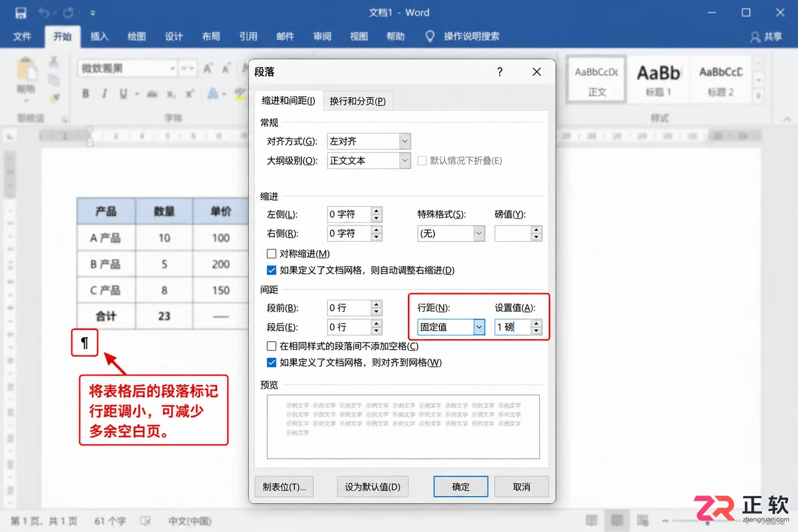This screenshot has width=798, height=532.
Task: Open the Outline level (O) dropdown
Action: click(405, 161)
